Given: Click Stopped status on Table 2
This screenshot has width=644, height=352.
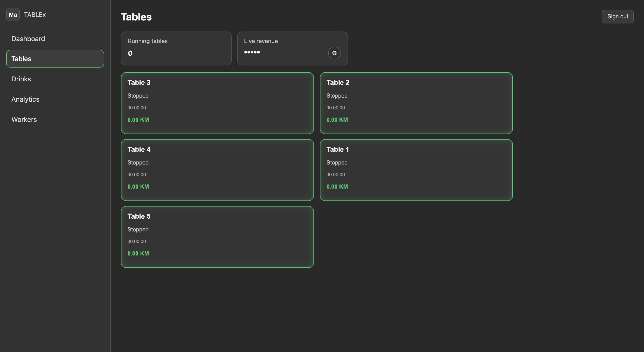Looking at the screenshot, I should tap(337, 96).
